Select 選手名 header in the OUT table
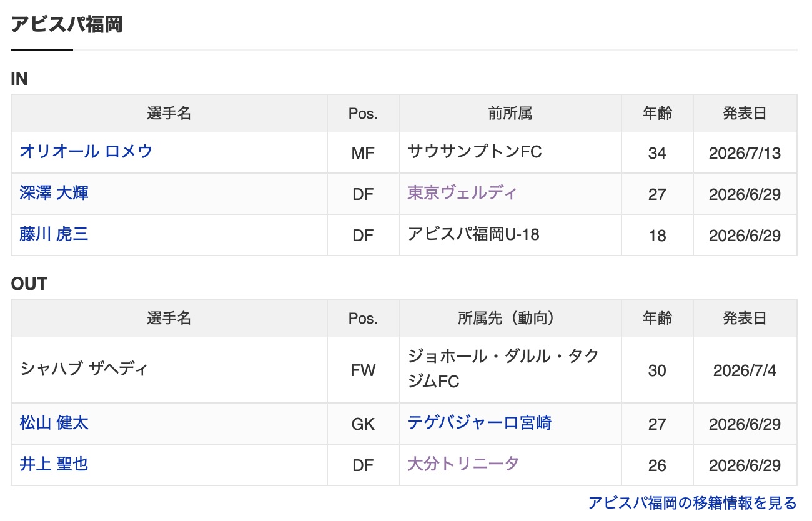 tap(169, 319)
